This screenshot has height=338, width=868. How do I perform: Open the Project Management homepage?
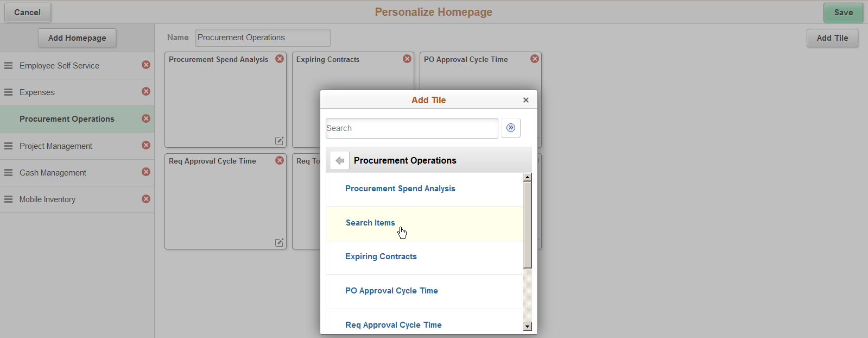point(56,146)
